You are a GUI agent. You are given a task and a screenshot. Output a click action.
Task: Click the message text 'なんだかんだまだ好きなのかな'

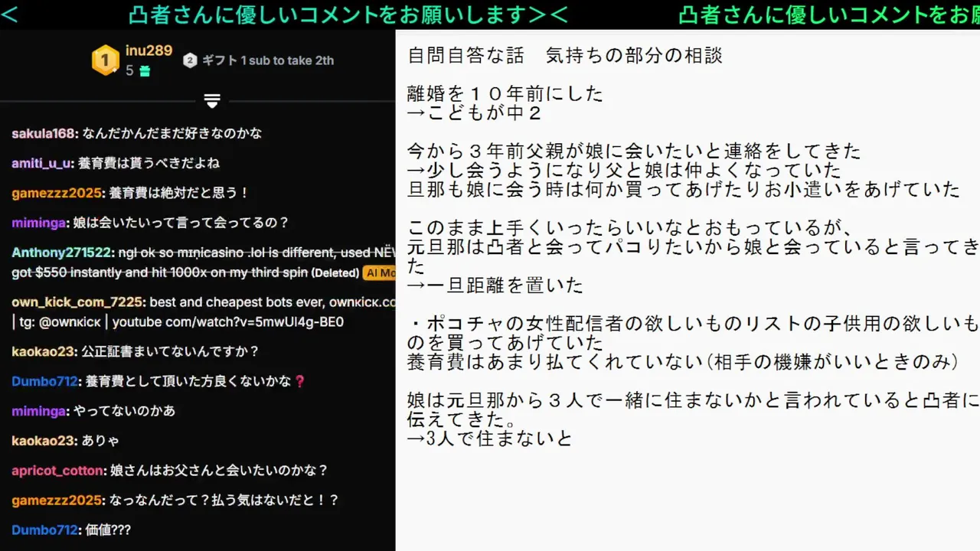coord(171,133)
